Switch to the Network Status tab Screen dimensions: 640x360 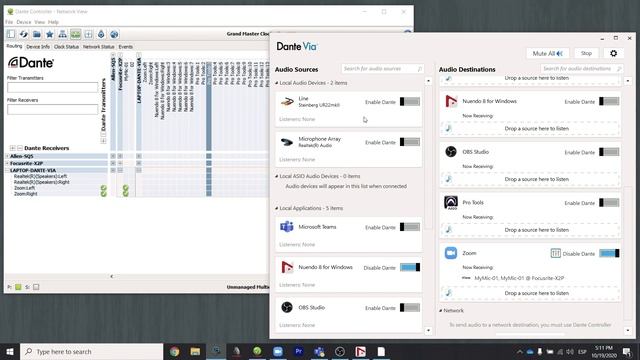pos(98,47)
